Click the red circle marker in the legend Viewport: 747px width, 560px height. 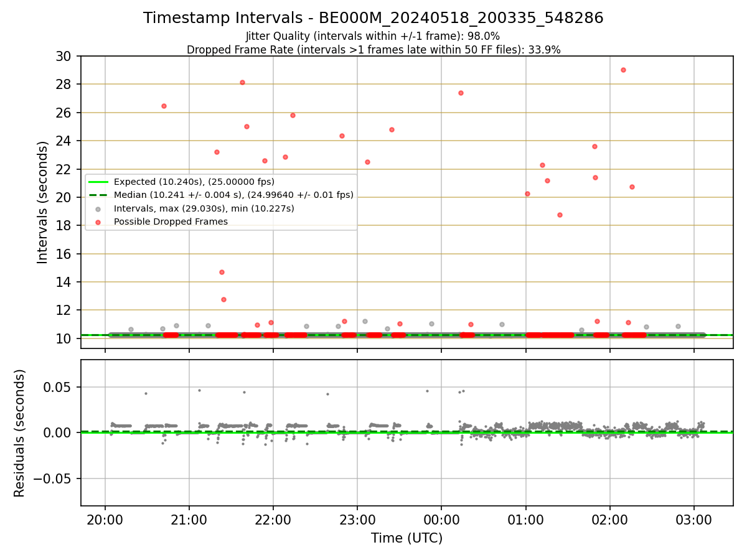point(99,222)
